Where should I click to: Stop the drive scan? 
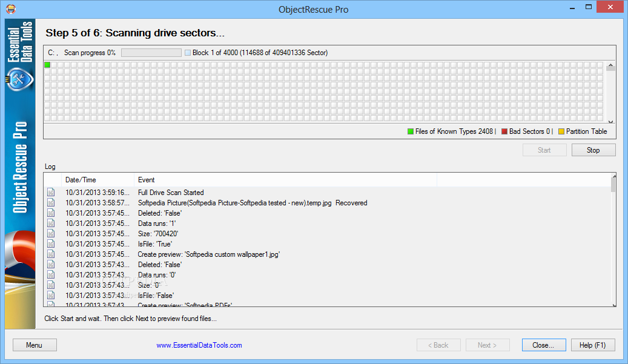[x=593, y=150]
